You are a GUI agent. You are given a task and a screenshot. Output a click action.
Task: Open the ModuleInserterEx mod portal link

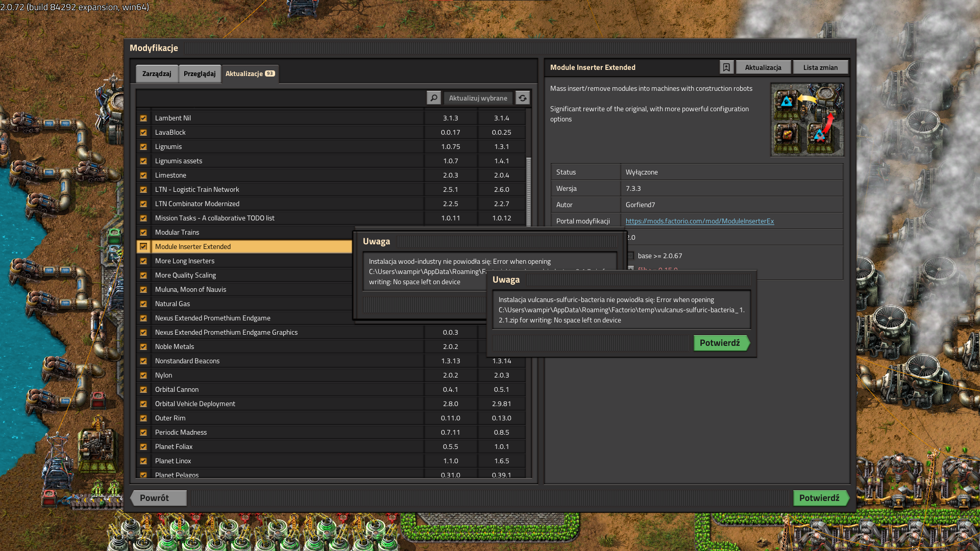point(699,221)
